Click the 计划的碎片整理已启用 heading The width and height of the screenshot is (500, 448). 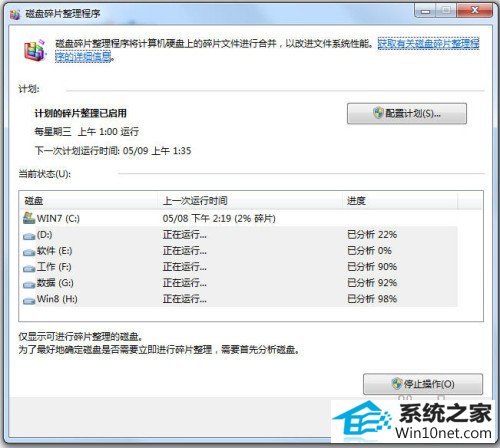pos(81,113)
